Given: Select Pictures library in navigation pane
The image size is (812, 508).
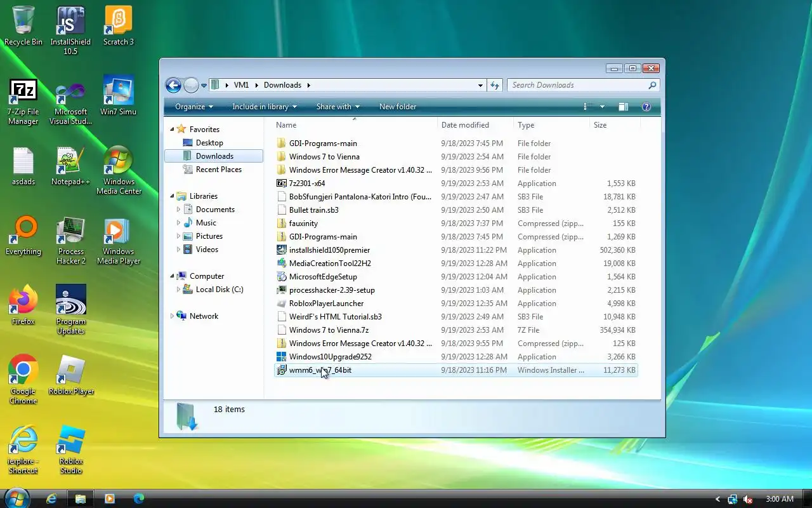Looking at the screenshot, I should click(209, 236).
